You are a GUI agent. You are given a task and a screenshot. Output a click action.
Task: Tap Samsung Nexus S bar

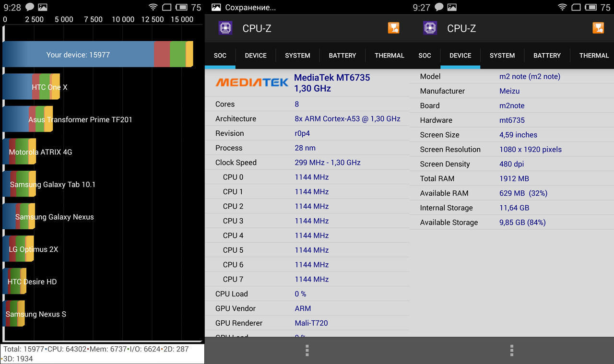pos(13,314)
